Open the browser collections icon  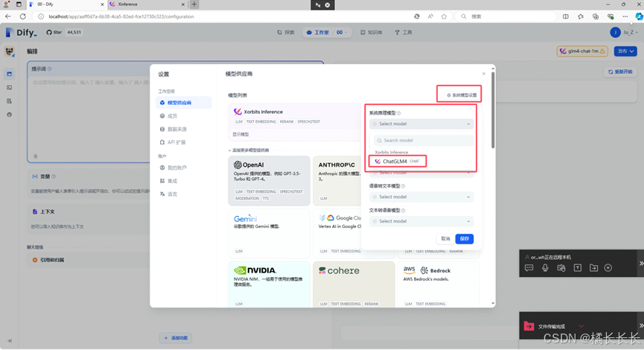click(596, 16)
